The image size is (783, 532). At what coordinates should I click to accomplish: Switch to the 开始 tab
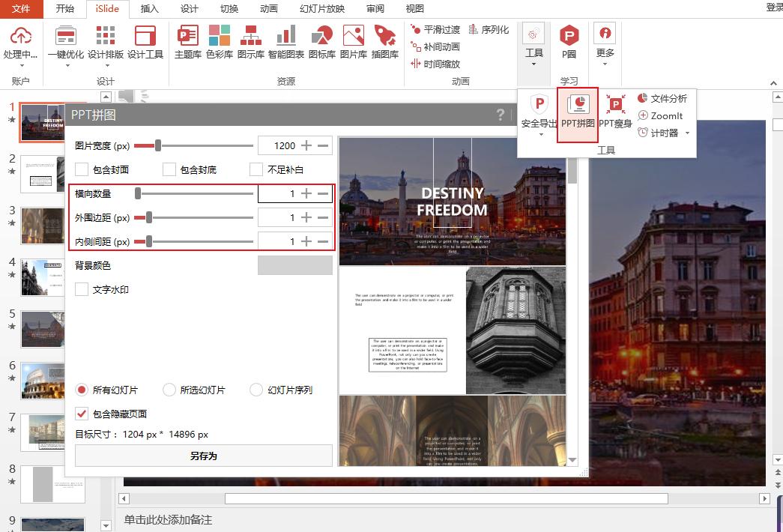click(64, 8)
